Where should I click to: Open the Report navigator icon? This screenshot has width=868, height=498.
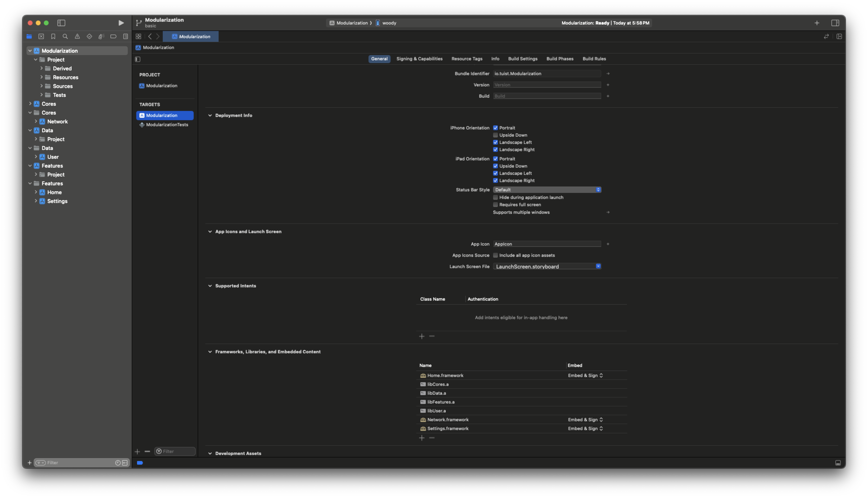coord(125,36)
